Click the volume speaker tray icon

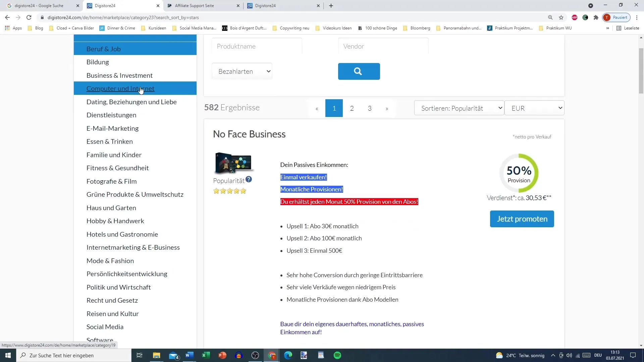(x=569, y=355)
